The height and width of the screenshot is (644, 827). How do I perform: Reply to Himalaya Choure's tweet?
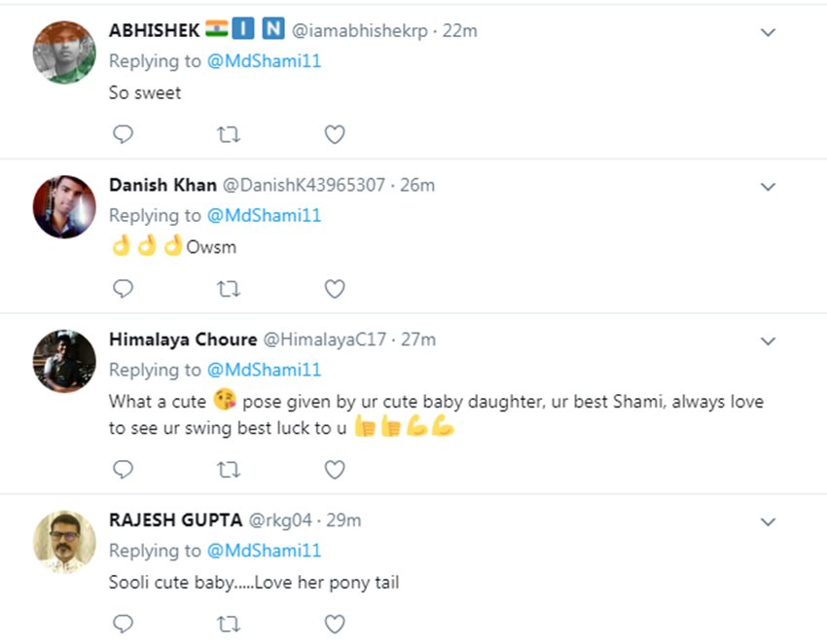(123, 470)
